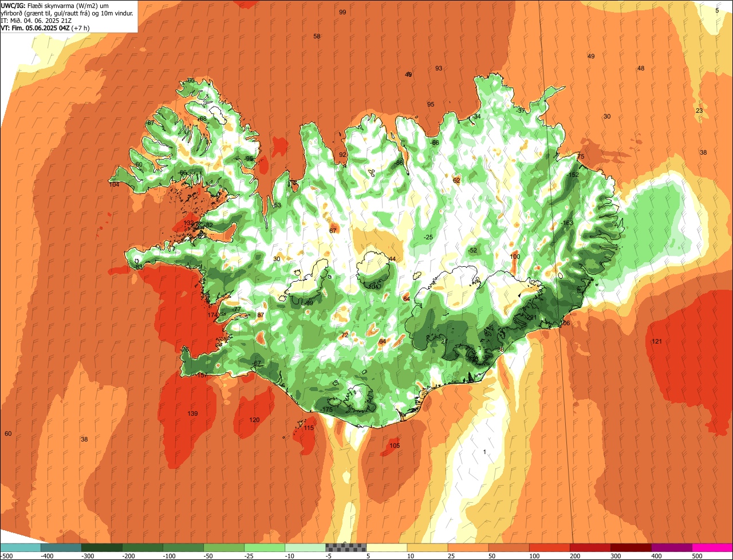Click the map value '95'
The image size is (733, 560).
tap(431, 104)
